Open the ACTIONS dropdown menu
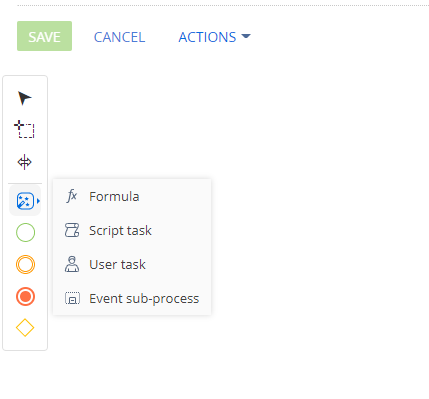 click(214, 37)
